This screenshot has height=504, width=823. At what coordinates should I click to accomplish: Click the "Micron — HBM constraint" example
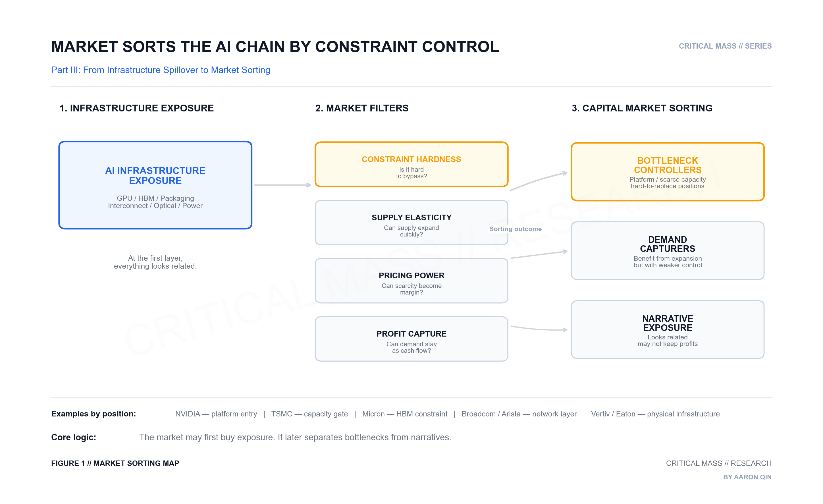tap(404, 414)
